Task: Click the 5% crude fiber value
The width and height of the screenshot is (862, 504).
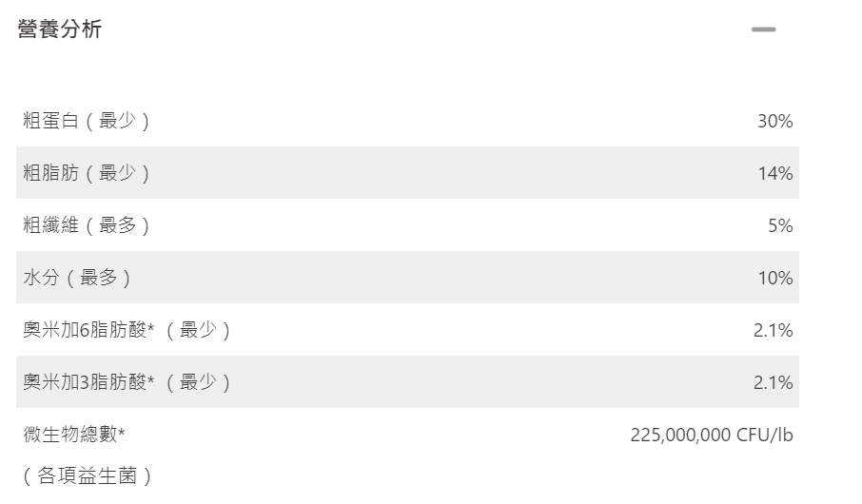Action: pos(779,225)
